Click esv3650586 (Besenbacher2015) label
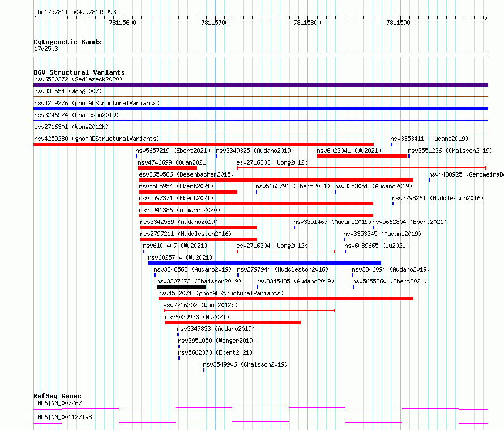 [186, 174]
